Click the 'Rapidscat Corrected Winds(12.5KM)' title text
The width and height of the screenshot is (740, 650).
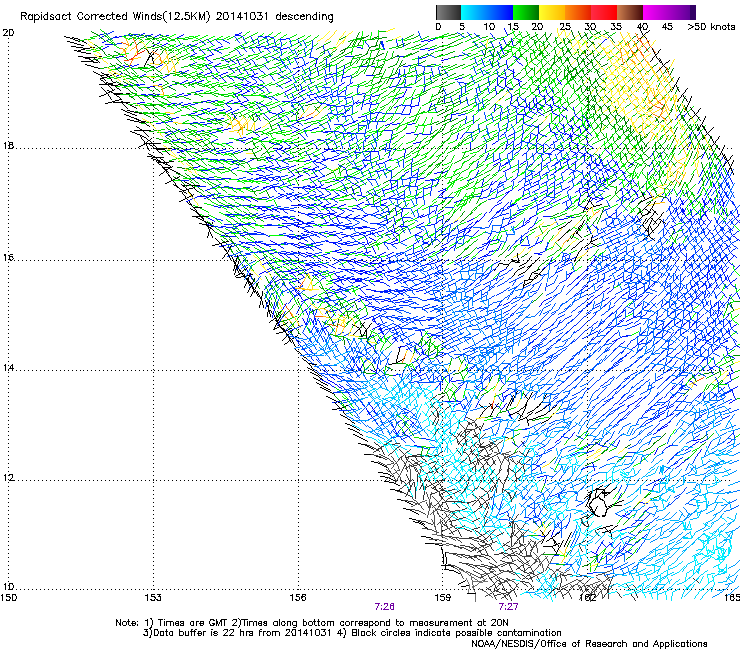(115, 17)
